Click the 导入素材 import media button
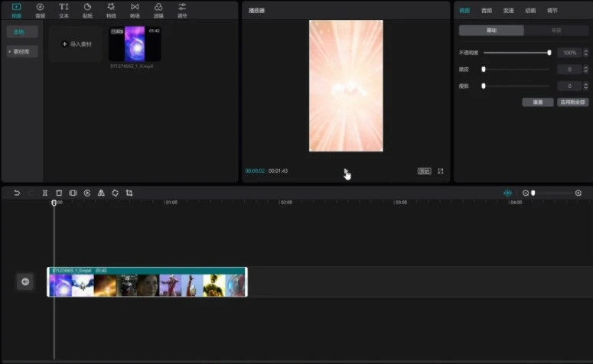 coord(76,44)
